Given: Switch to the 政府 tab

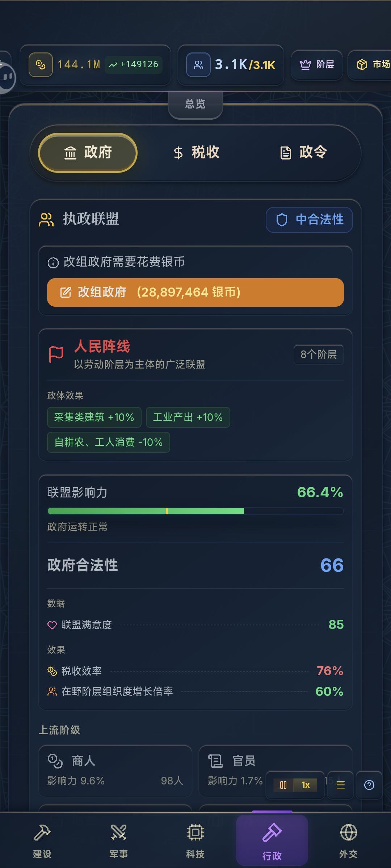Looking at the screenshot, I should [x=88, y=153].
